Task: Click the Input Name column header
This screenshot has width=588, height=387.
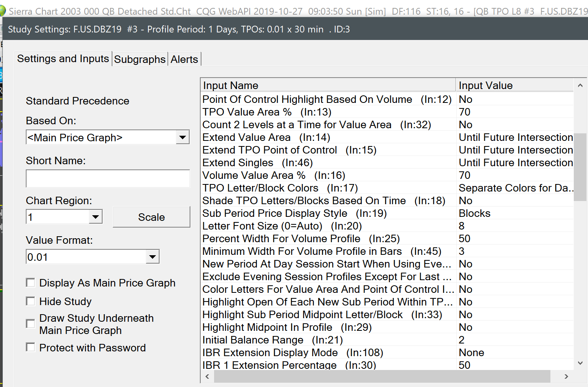Action: (328, 85)
